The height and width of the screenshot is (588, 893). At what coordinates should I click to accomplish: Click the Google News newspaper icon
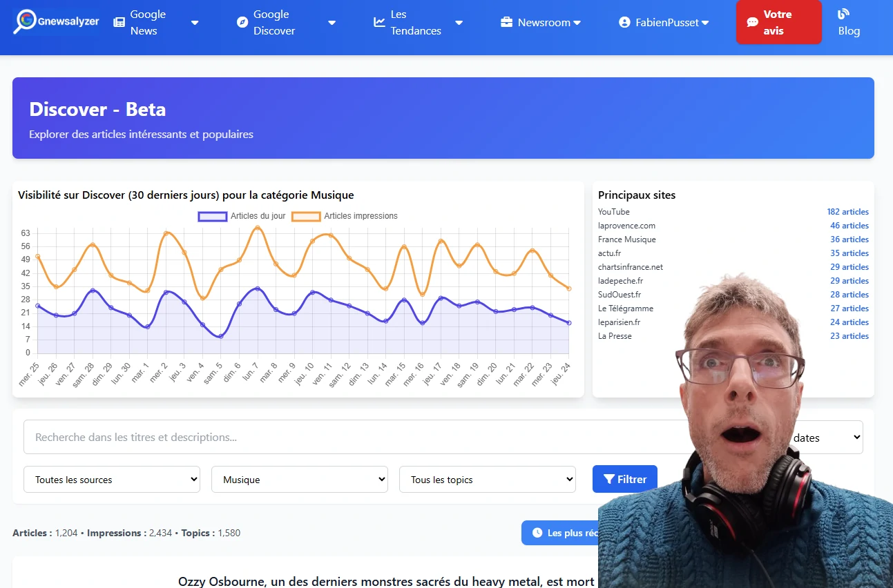tap(119, 22)
